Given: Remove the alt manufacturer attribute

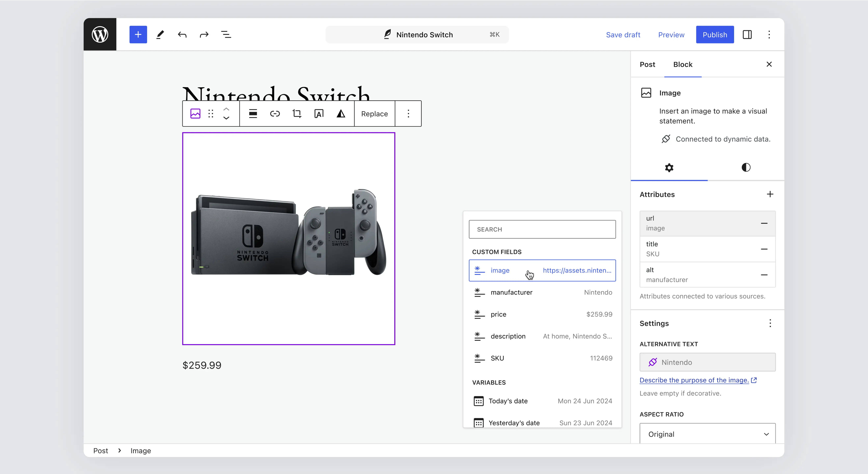Looking at the screenshot, I should click(x=764, y=275).
